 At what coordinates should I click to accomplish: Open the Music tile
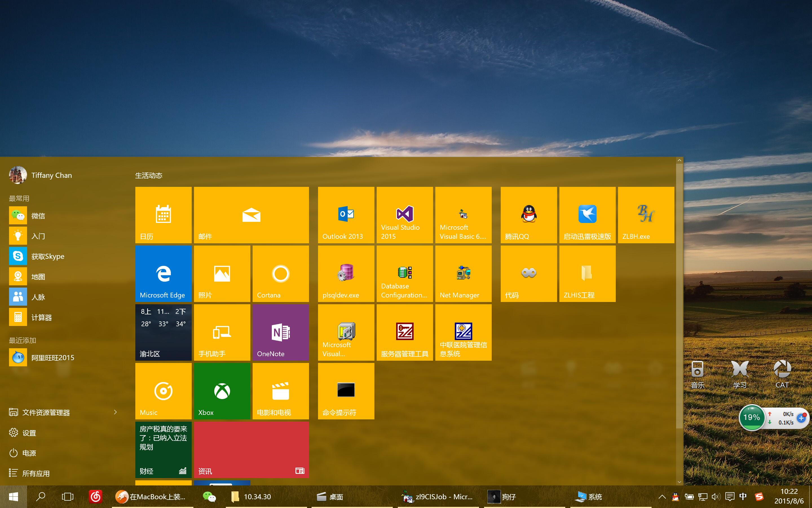164,391
